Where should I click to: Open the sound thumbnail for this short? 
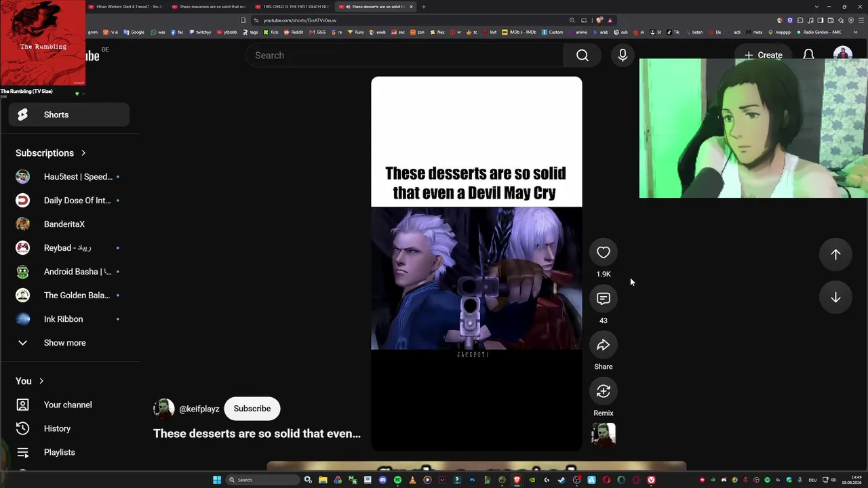coord(603,434)
